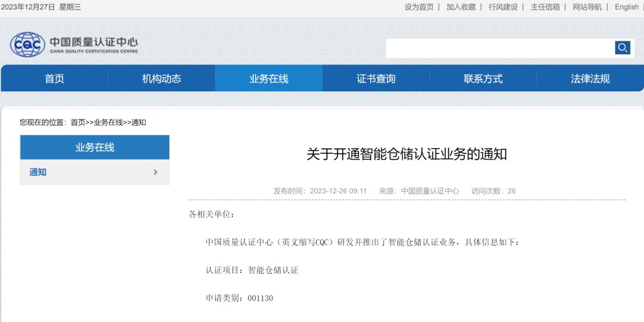Click 设为首页 link at top
The width and height of the screenshot is (644, 322).
point(419,7)
